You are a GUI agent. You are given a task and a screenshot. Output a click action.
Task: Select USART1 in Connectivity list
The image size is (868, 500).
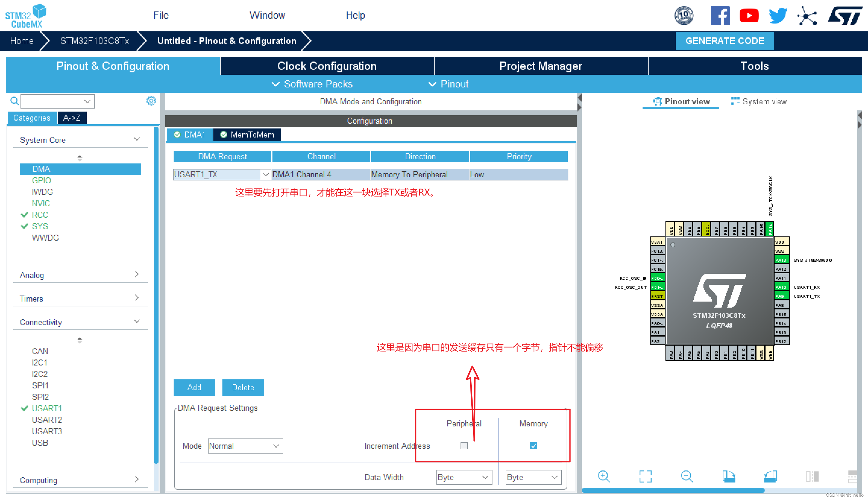tap(47, 408)
